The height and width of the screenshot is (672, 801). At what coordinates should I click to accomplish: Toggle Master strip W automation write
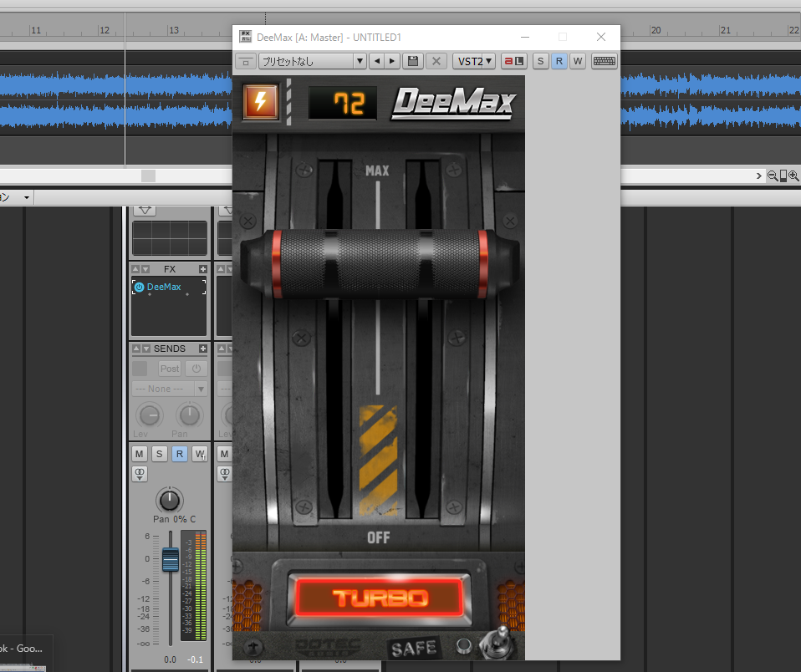[x=200, y=454]
